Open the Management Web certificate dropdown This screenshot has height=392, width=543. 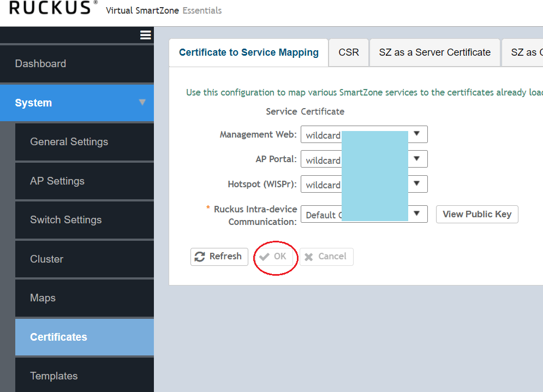417,134
